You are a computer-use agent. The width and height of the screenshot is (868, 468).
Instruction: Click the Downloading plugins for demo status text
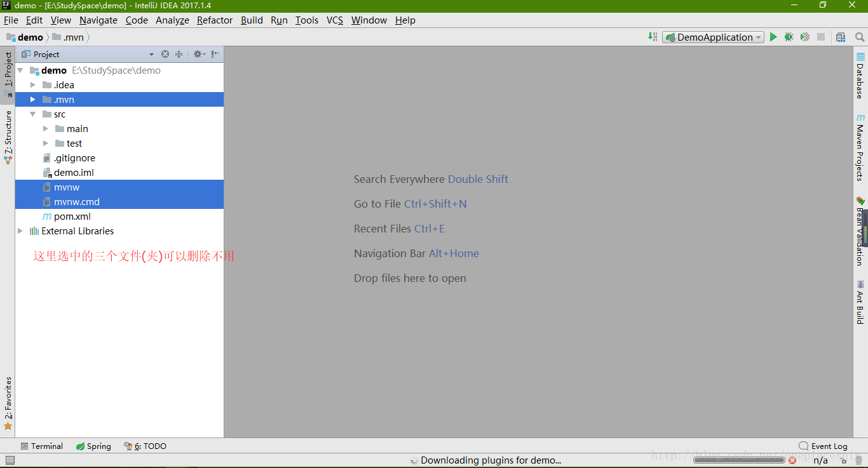491,460
